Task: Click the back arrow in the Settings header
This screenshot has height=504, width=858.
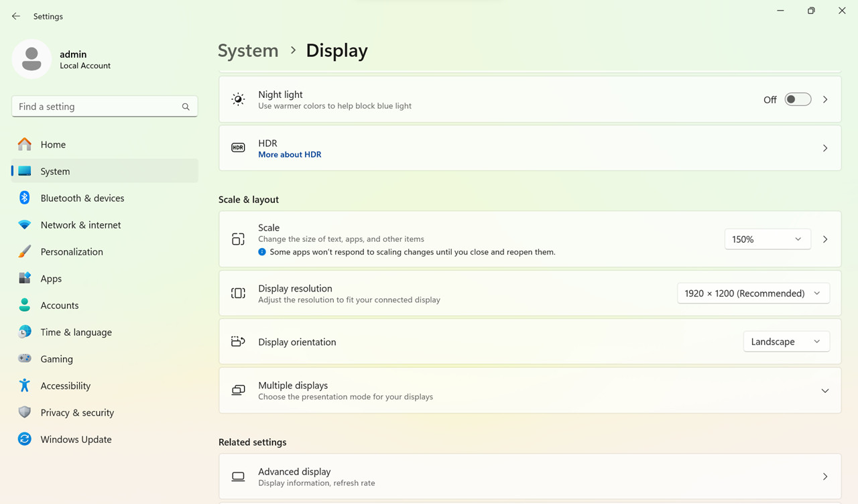Action: [x=16, y=16]
